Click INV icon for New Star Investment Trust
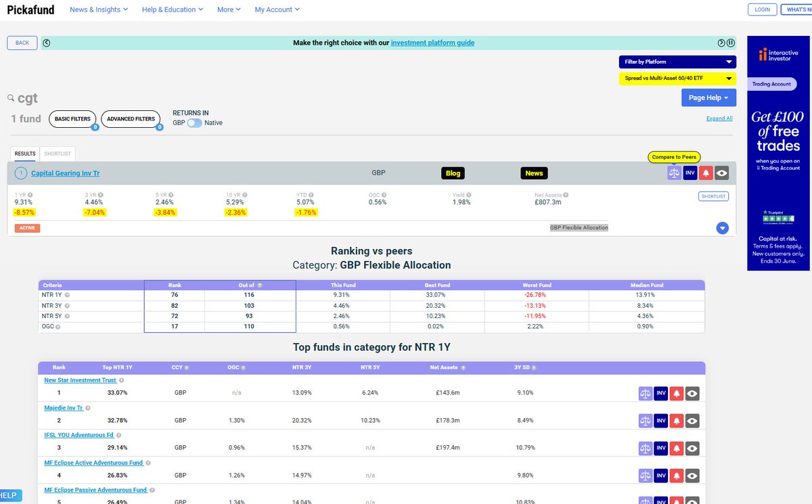Viewport: 812px width, 504px height. pyautogui.click(x=662, y=393)
